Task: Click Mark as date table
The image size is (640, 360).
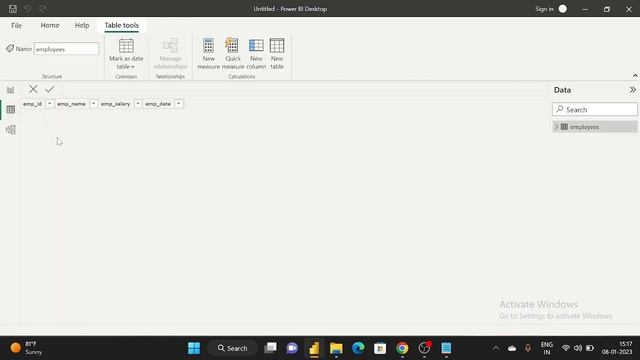Action: click(x=126, y=54)
